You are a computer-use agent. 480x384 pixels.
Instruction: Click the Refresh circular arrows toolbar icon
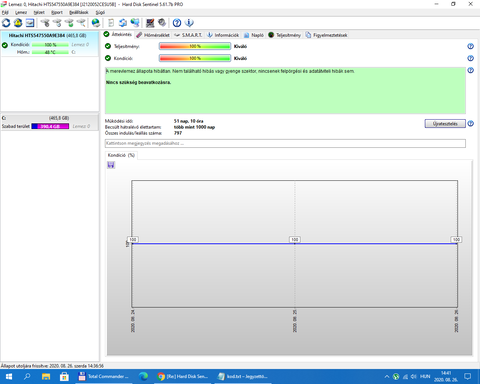click(x=6, y=23)
